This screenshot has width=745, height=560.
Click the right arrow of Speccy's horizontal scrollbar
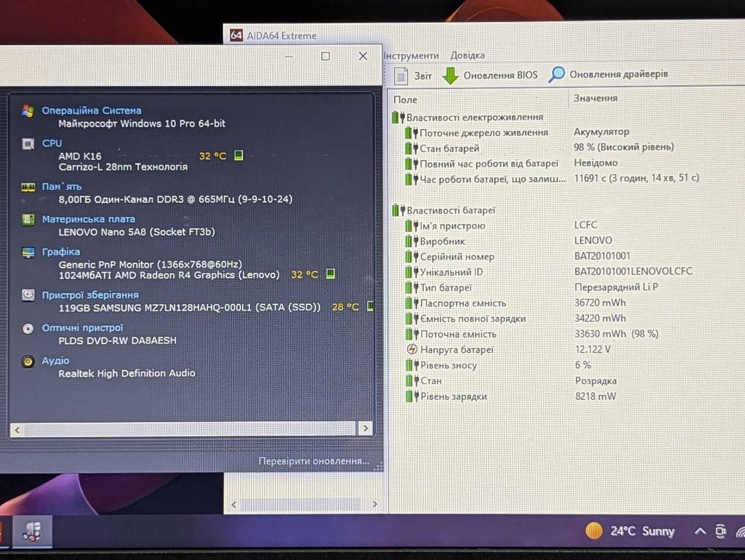(x=366, y=429)
